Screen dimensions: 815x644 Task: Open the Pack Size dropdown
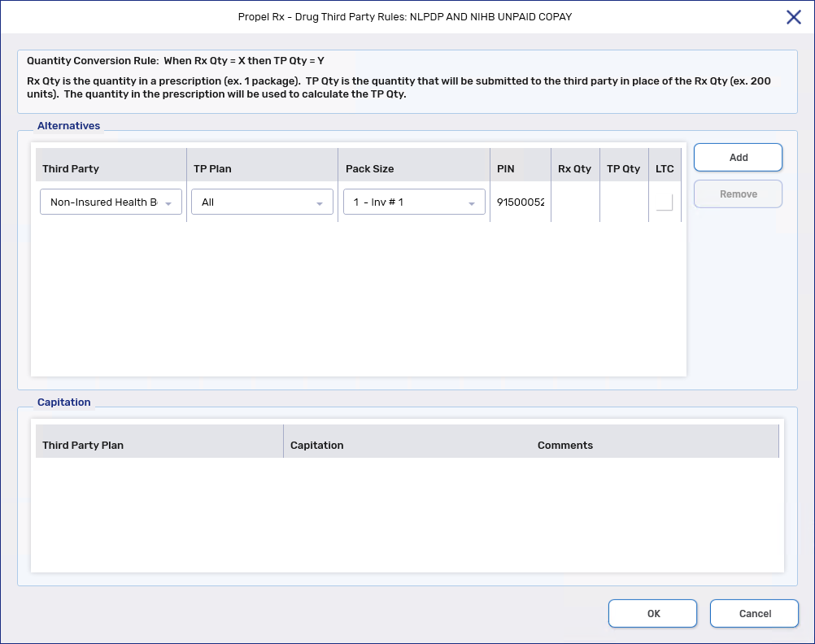(414, 202)
